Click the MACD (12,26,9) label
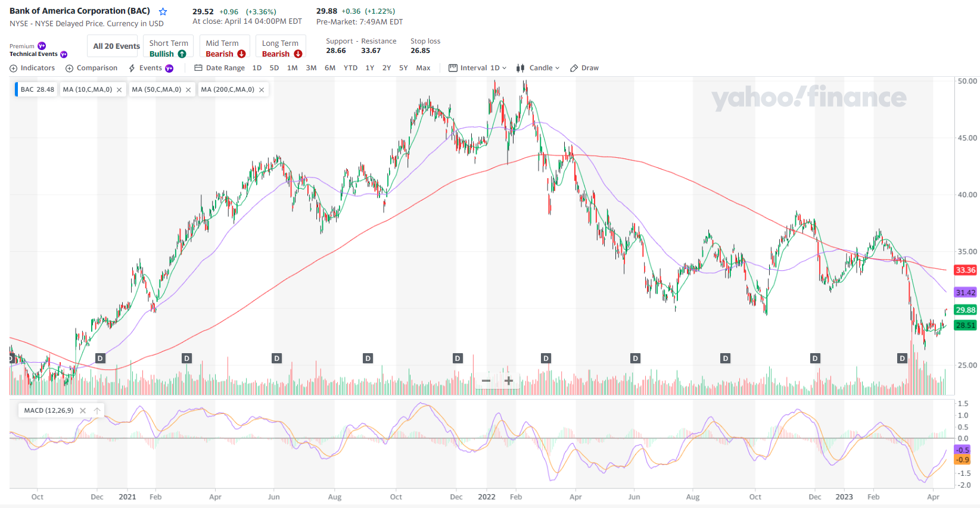980x508 pixels. pos(49,410)
